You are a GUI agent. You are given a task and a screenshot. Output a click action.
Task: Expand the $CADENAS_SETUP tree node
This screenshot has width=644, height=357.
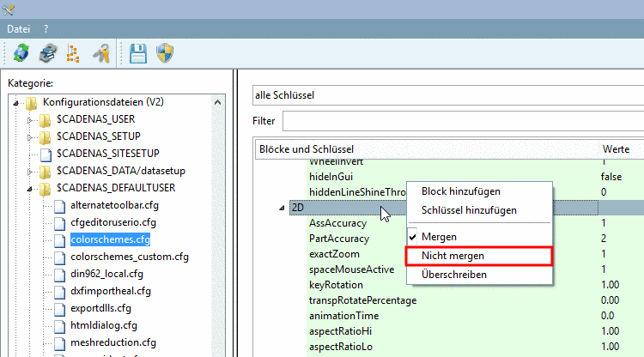[x=30, y=137]
